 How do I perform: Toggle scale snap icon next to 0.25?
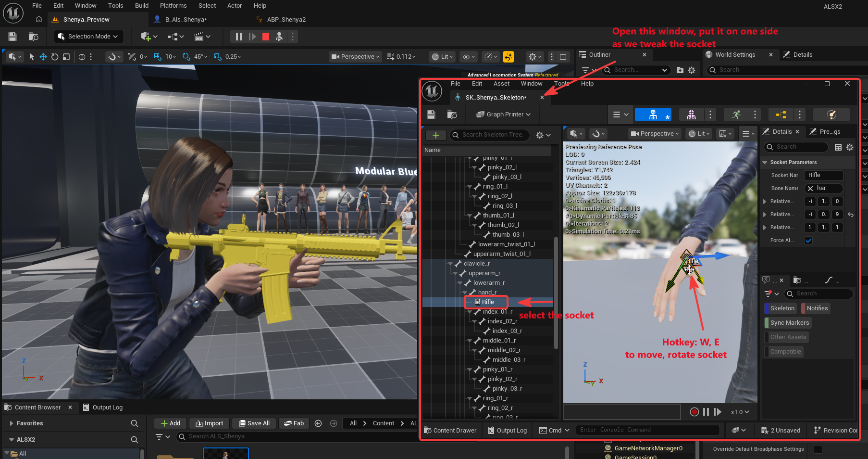click(x=218, y=57)
